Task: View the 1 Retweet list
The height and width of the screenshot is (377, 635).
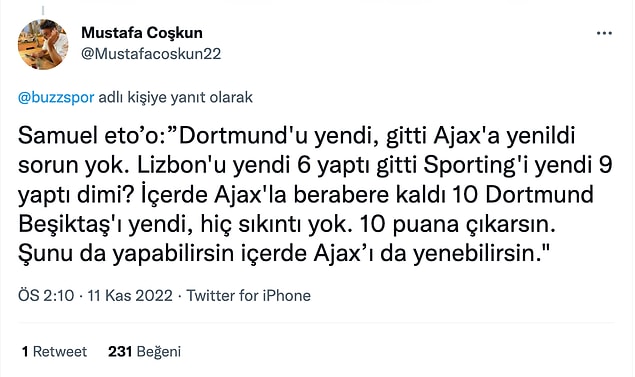Action: (x=54, y=351)
